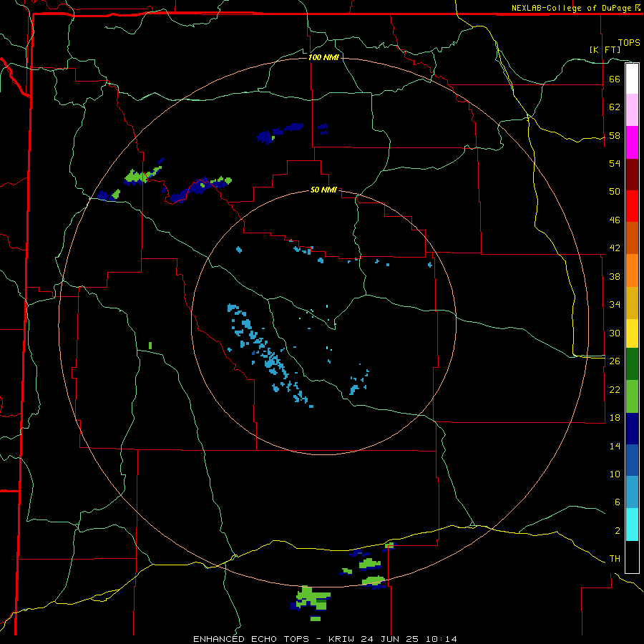The width and height of the screenshot is (644, 644).
Task: Click the TH legend label
Action: tap(615, 559)
